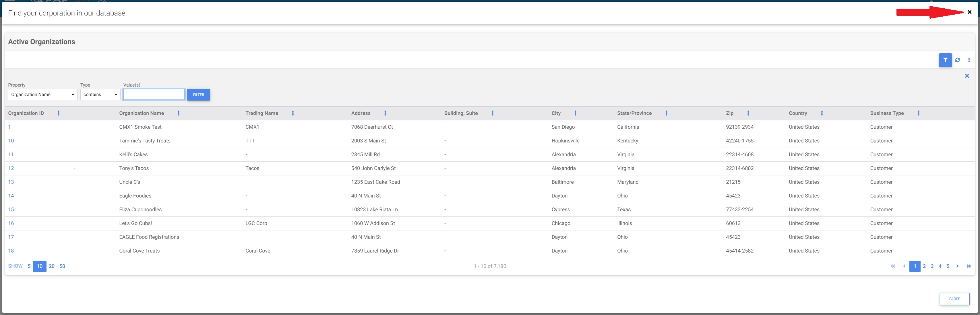This screenshot has width=980, height=315.
Task: Expand the Type dropdown contains
Action: coord(100,95)
